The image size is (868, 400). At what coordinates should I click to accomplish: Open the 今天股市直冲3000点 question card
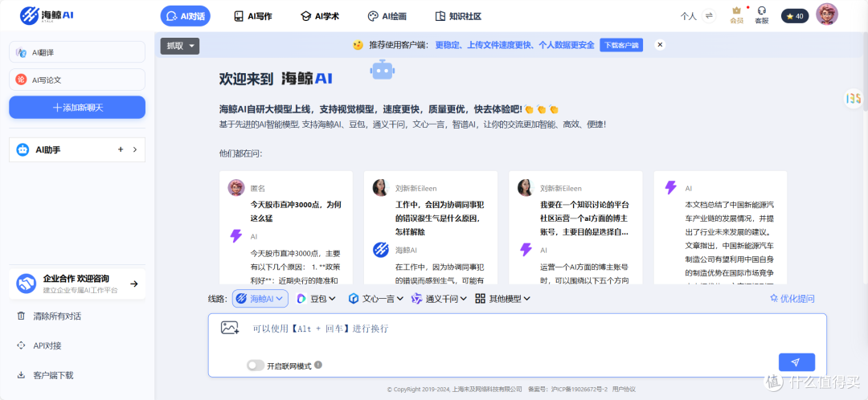click(286, 227)
